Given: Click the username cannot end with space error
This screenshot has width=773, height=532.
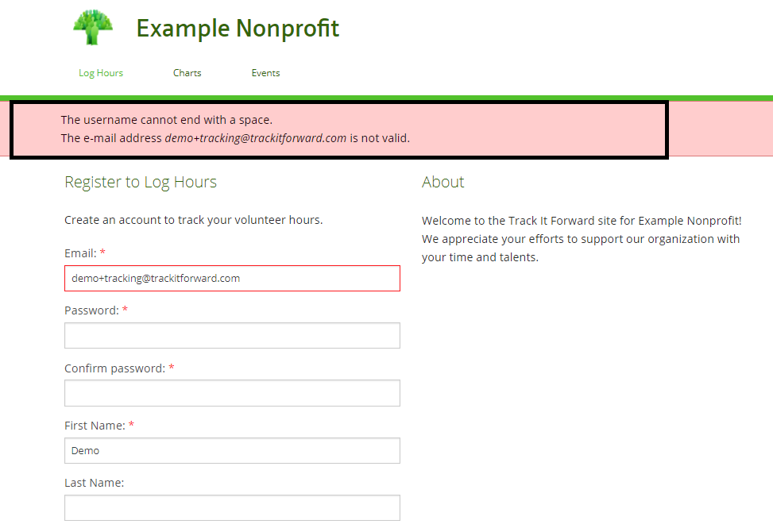Looking at the screenshot, I should click(167, 120).
